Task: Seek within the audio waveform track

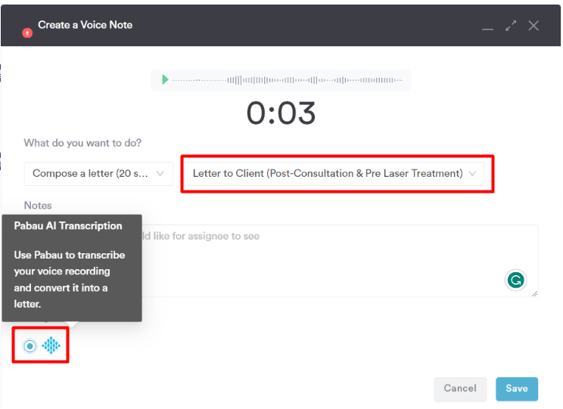Action: point(288,80)
